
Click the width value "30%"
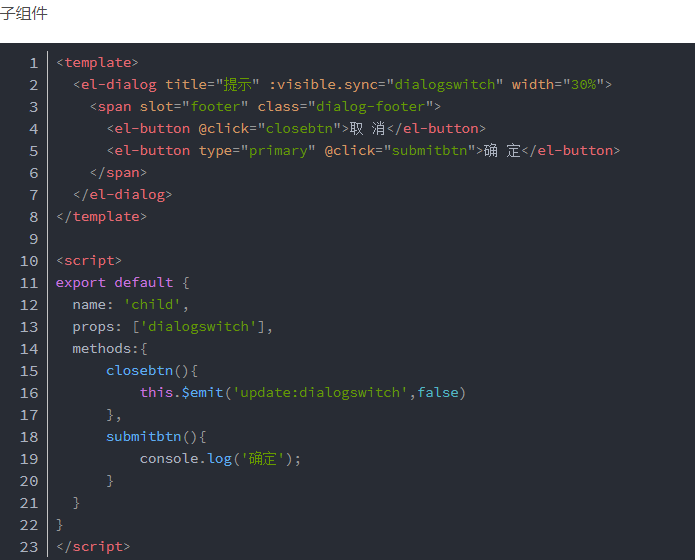pyautogui.click(x=583, y=84)
